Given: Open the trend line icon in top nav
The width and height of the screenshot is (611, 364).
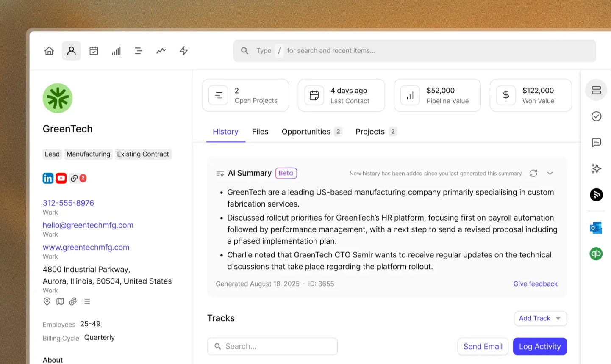Looking at the screenshot, I should tap(161, 51).
